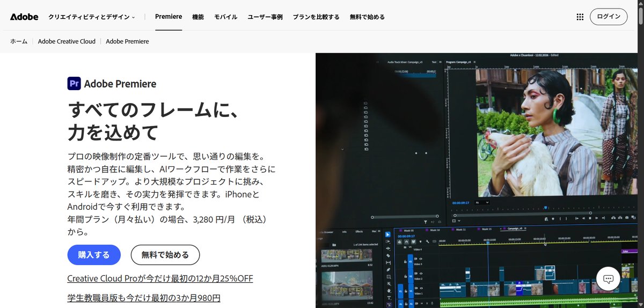Select the Slip tool in hero image
This screenshot has width=644, height=308.
click(388, 263)
